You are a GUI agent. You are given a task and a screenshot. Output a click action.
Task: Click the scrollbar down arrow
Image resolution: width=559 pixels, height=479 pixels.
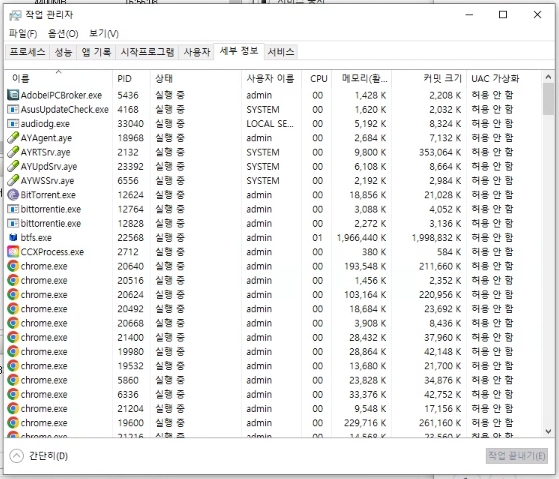(548, 431)
